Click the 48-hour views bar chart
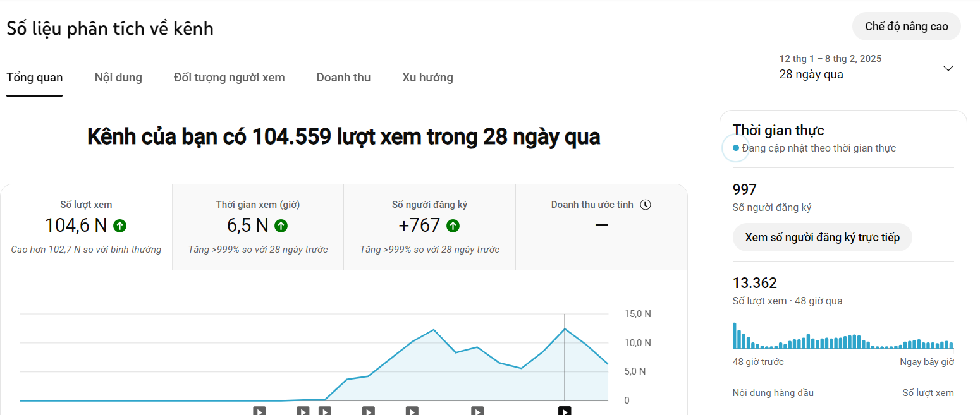Image resolution: width=980 pixels, height=415 pixels. pos(843,337)
